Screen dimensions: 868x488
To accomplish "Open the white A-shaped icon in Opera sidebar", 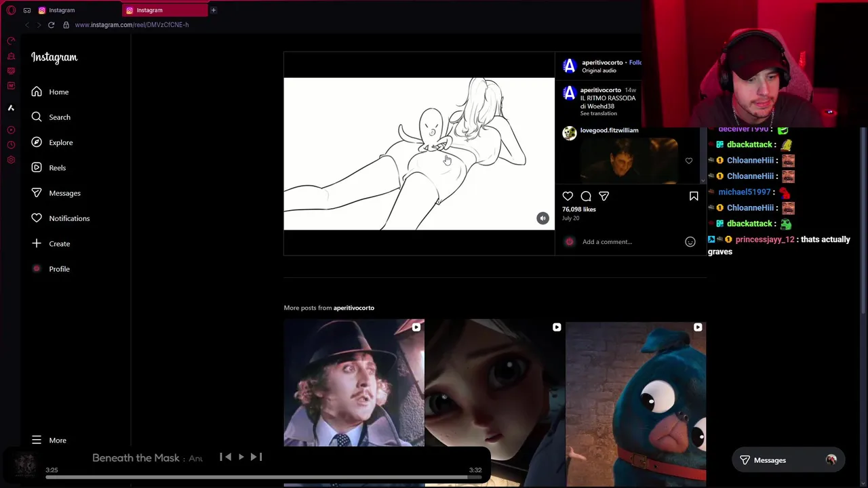I will point(11,108).
